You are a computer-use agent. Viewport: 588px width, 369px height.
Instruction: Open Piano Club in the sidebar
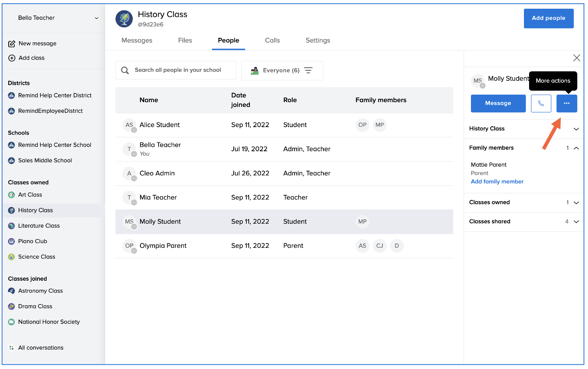32,241
